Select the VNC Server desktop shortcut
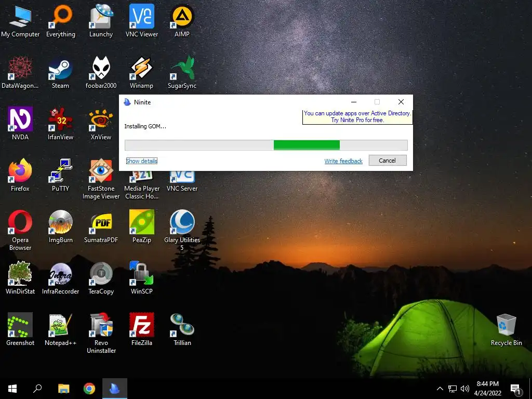Screen dimensions: 532x399 coord(182,182)
